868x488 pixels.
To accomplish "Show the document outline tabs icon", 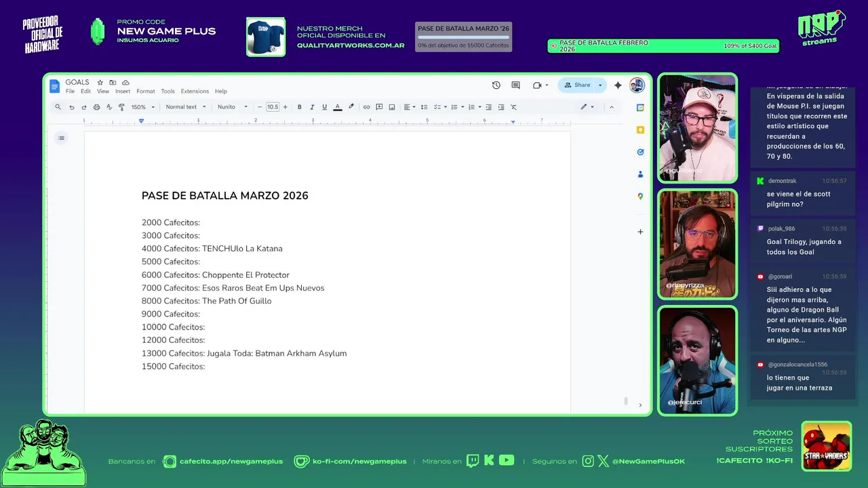I will [x=61, y=138].
